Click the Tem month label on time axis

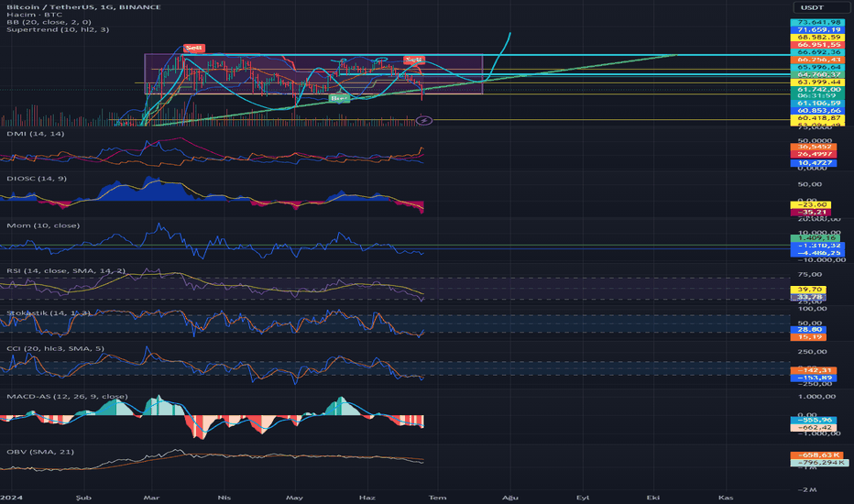coord(437,498)
